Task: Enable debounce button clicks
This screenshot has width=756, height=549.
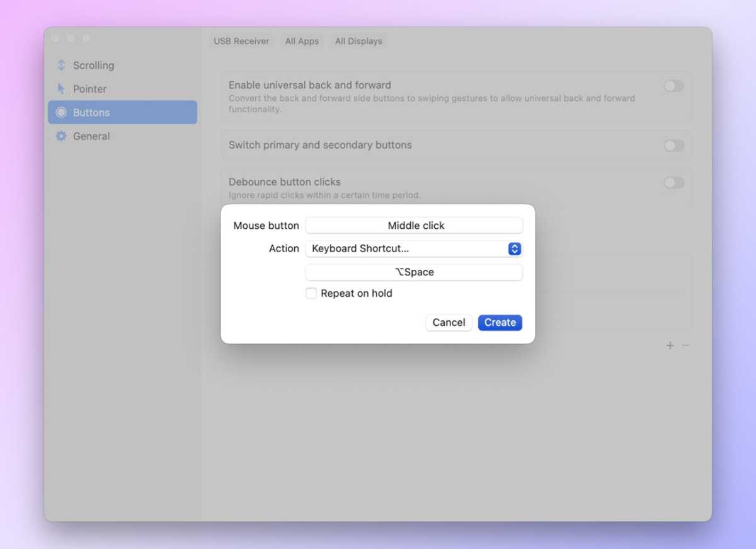Action: coord(673,182)
